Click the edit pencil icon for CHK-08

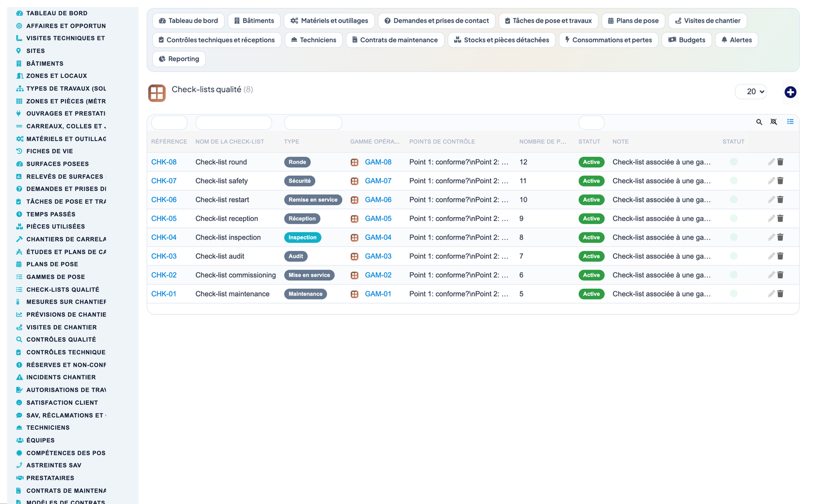(x=771, y=162)
